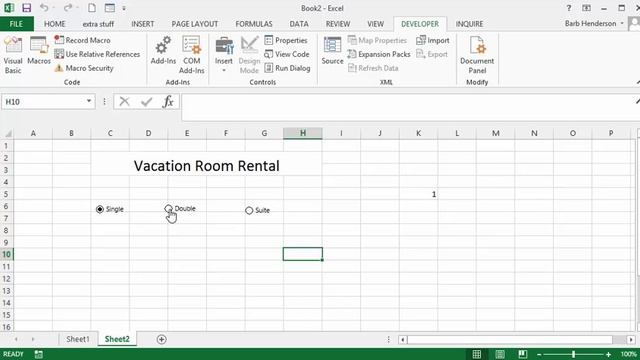Screen dimensions: 640x360
Task: Switch to the HOME tab
Action: tap(55, 24)
